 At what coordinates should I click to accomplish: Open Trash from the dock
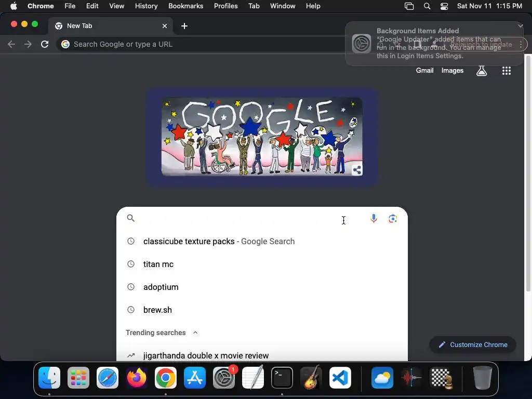(x=483, y=378)
